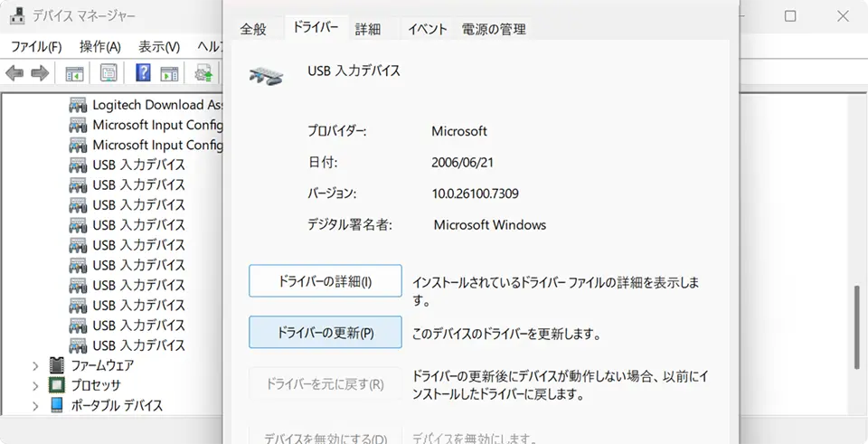Open the ファイル(F) menu
The height and width of the screenshot is (444, 868).
click(36, 47)
